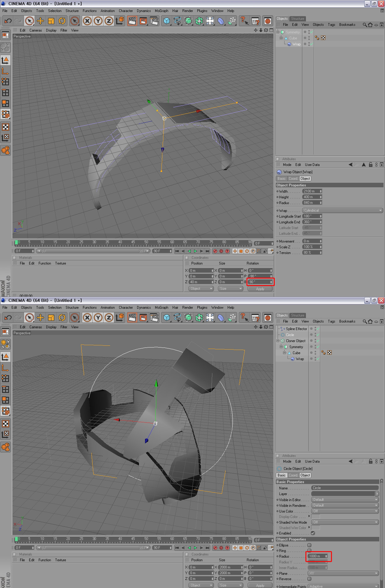Open Wrap type Cylindrical dropdown
This screenshot has width=385, height=588.
[x=343, y=210]
